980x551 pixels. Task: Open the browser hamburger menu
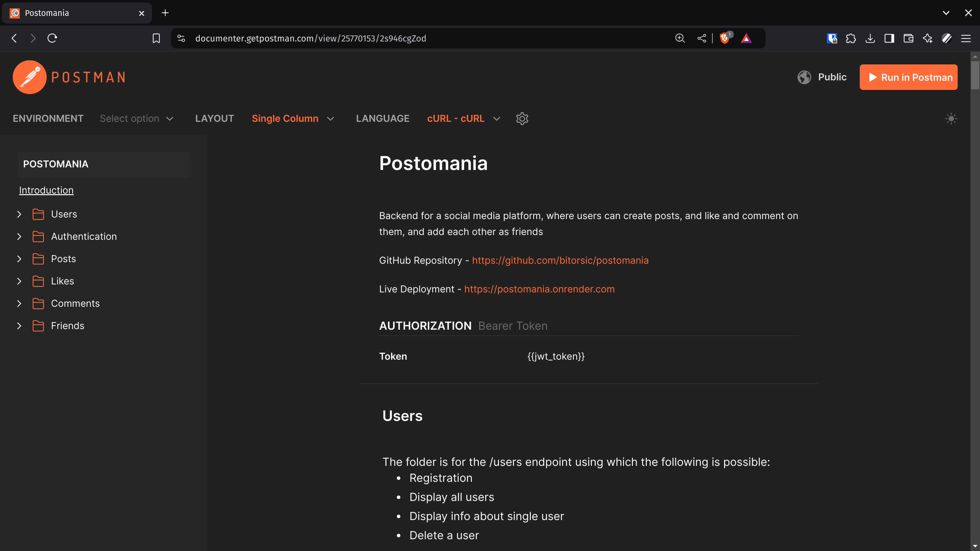[x=966, y=38]
